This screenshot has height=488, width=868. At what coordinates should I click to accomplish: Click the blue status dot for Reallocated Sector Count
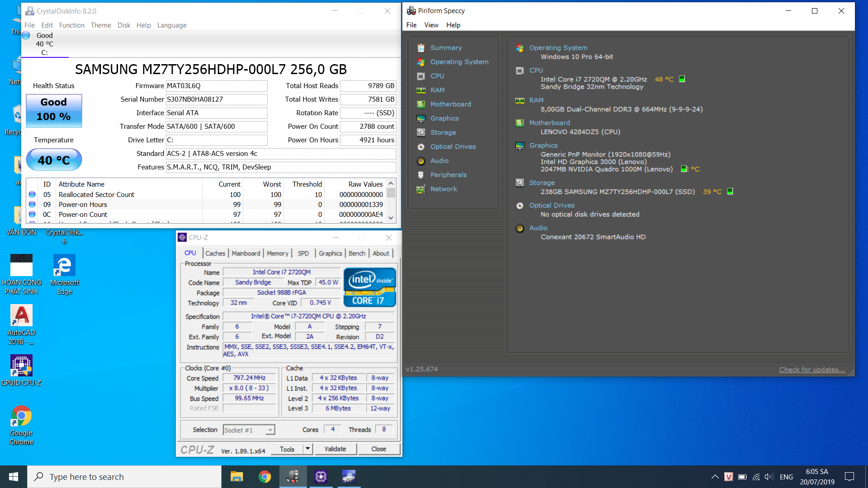click(32, 194)
